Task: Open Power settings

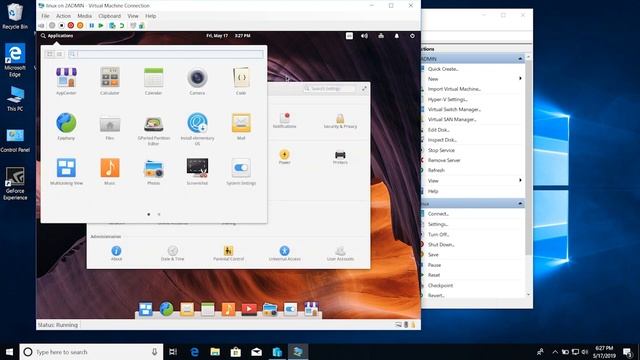Action: pyautogui.click(x=284, y=157)
